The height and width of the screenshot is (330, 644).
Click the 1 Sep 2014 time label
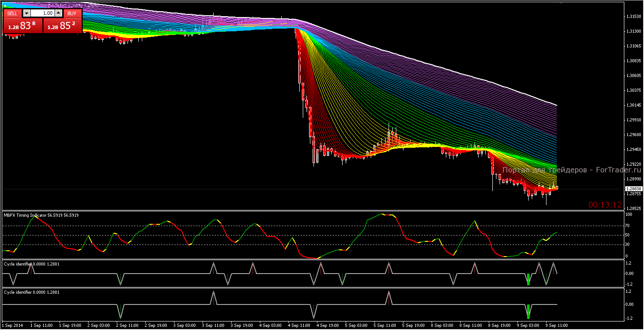(12, 326)
